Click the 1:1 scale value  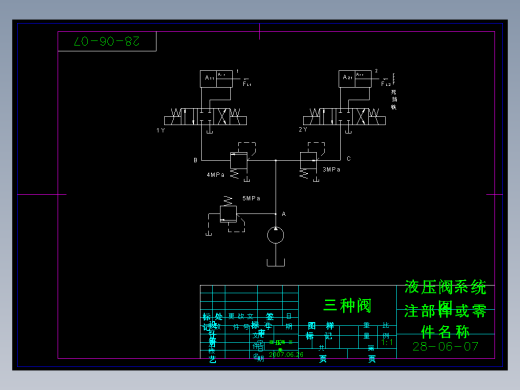point(387,342)
